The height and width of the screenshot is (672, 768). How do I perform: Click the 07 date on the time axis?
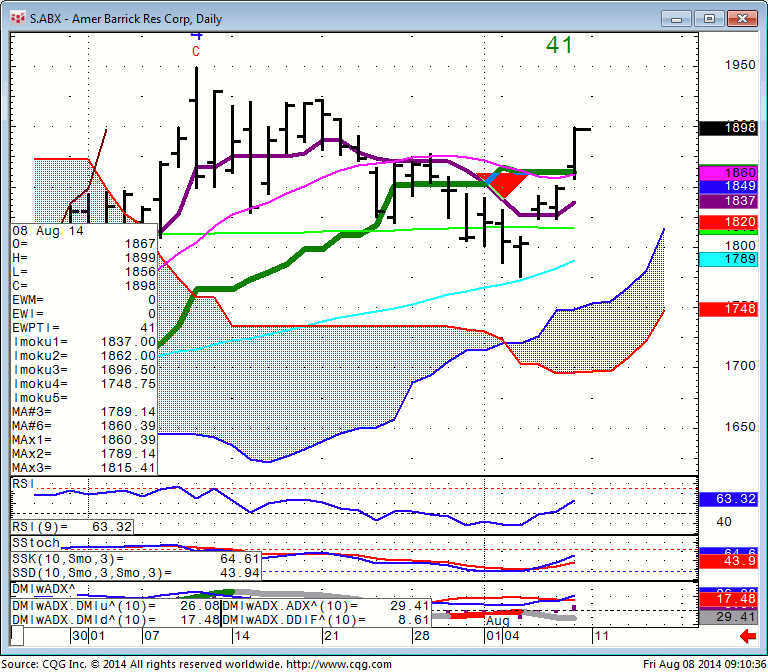coord(151,636)
